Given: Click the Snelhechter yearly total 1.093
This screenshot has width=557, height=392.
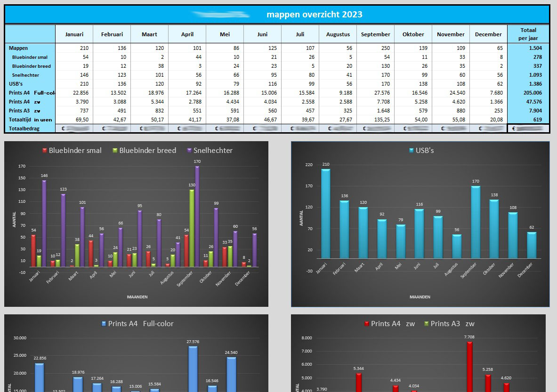Looking at the screenshot, I should coord(535,75).
